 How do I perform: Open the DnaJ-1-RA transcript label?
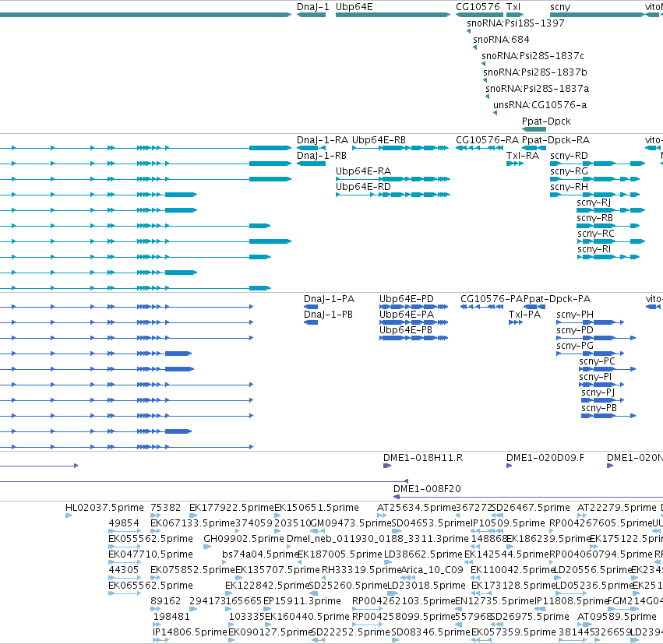click(x=323, y=140)
